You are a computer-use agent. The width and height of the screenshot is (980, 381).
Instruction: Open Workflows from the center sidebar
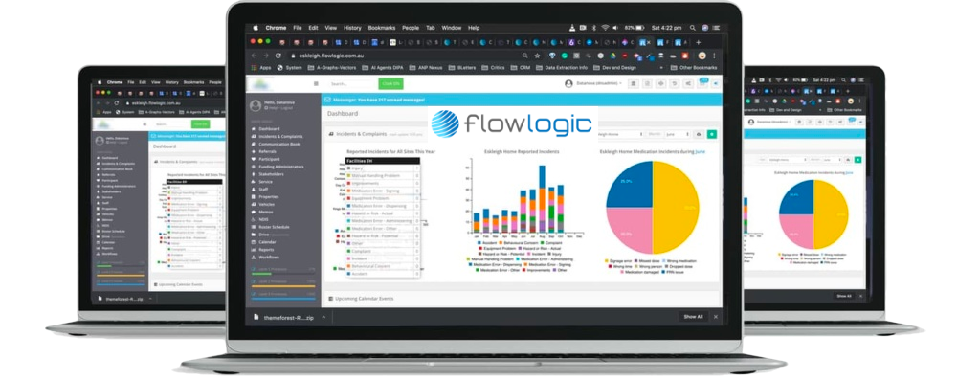pyautogui.click(x=269, y=258)
